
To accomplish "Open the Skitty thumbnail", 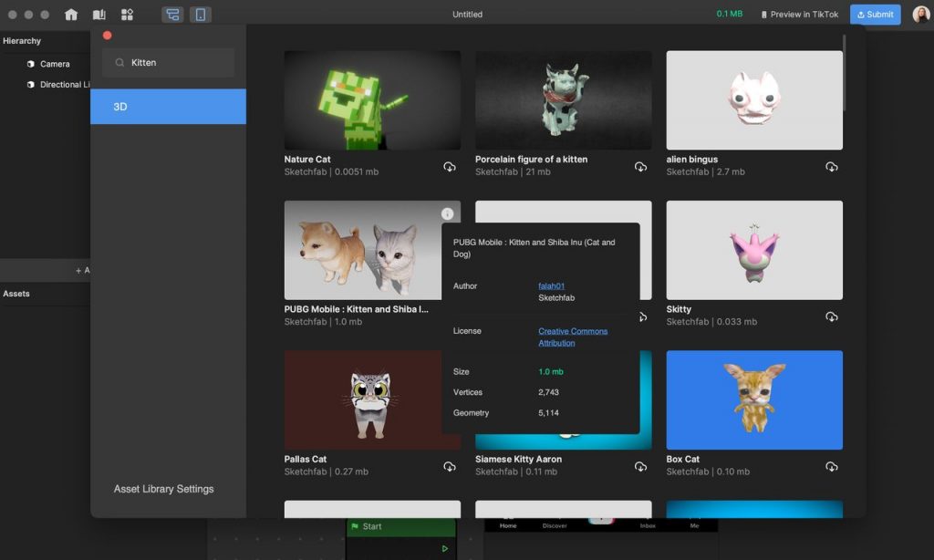I will 754,250.
